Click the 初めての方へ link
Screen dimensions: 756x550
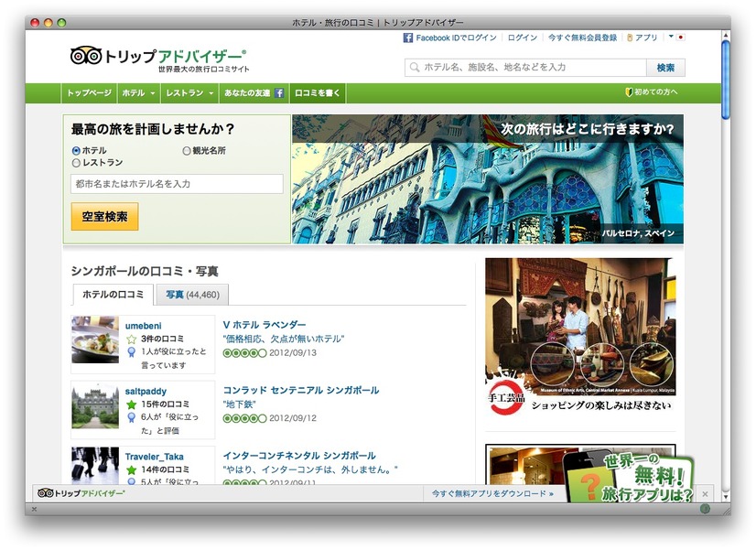(x=655, y=92)
